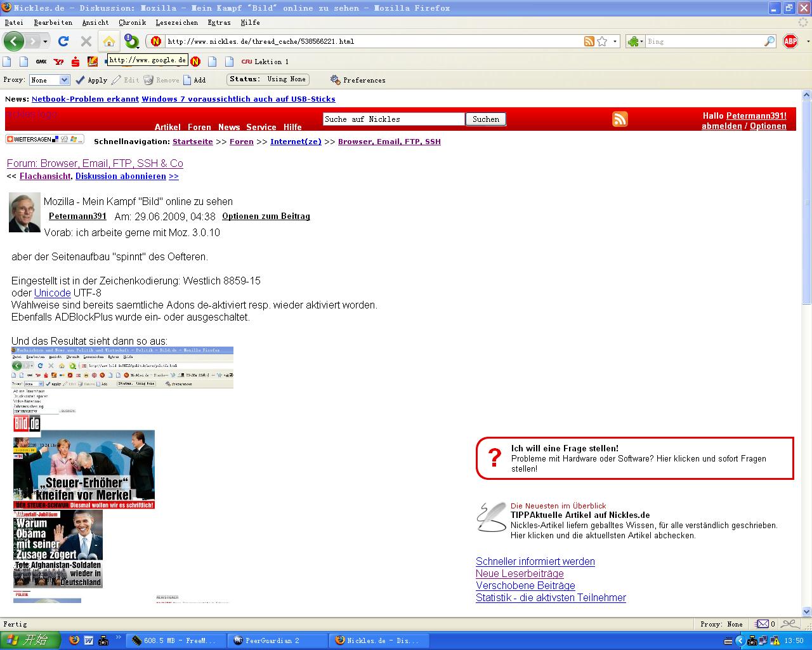Click the orange RSS feed icon in Nickles header
This screenshot has width=812, height=650.
pos(620,119)
